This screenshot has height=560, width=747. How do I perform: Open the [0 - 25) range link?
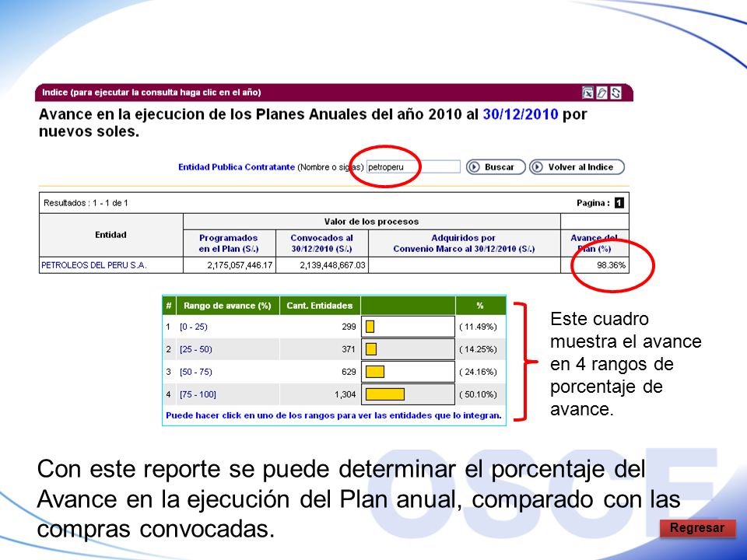(x=194, y=327)
